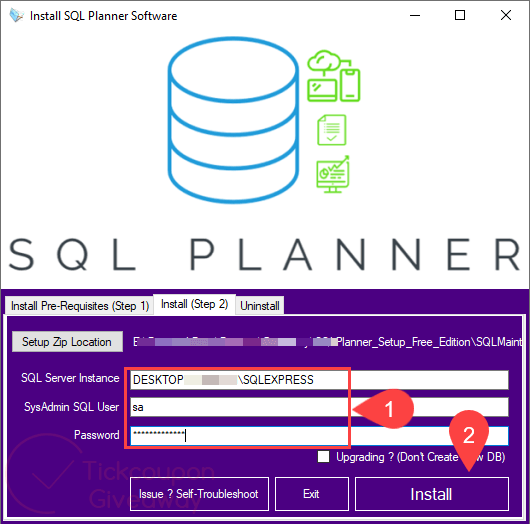Click the Exit button
The width and height of the screenshot is (530, 524).
312,494
